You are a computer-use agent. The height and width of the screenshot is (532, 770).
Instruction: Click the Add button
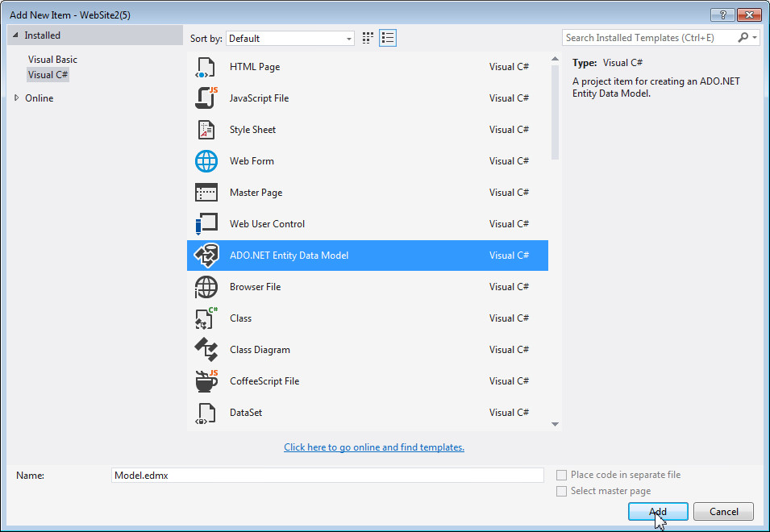[657, 511]
